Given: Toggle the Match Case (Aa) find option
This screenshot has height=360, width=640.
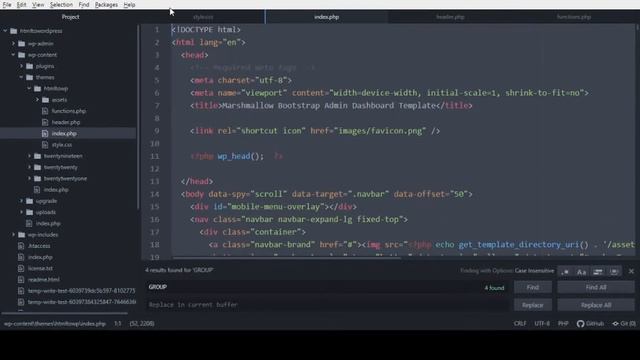Looking at the screenshot, I should click(x=582, y=272).
